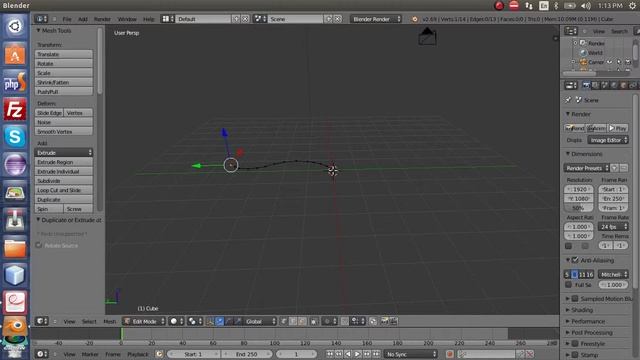Open the File menu

click(x=67, y=19)
